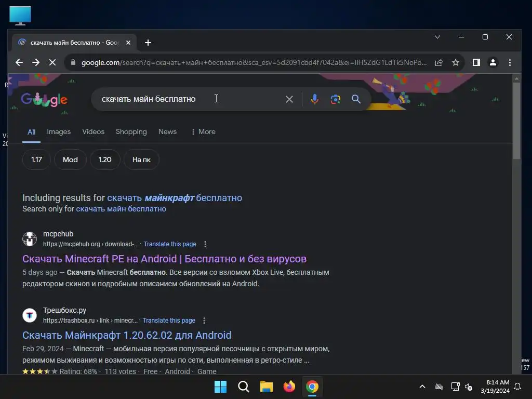This screenshot has width=532, height=399.
Task: Click Chrome icon in taskbar
Action: [312, 387]
